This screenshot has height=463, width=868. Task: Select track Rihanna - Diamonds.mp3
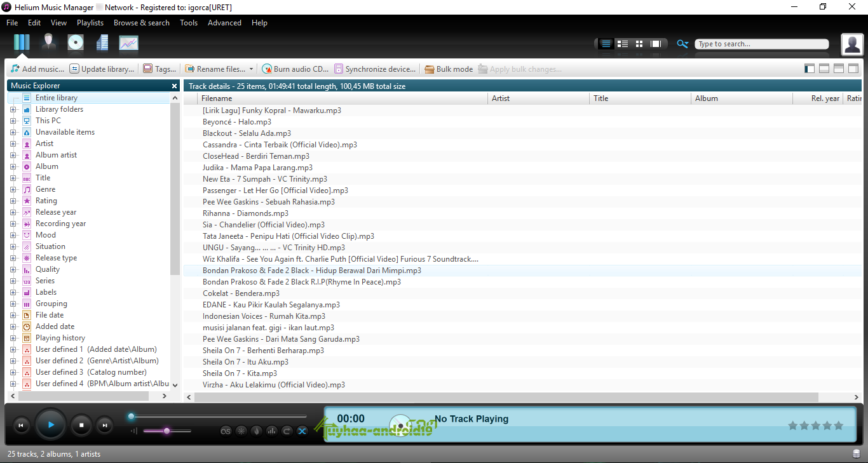(x=245, y=213)
